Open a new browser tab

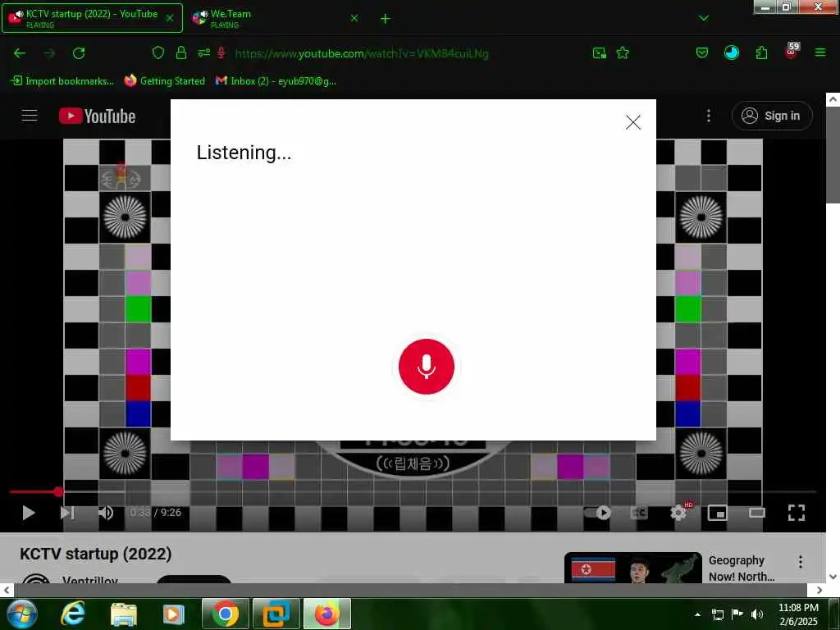point(386,19)
